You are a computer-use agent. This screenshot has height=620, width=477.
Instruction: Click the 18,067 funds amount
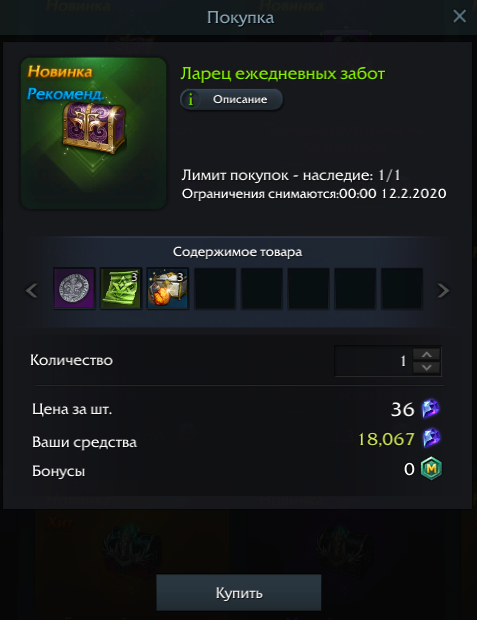click(x=386, y=439)
